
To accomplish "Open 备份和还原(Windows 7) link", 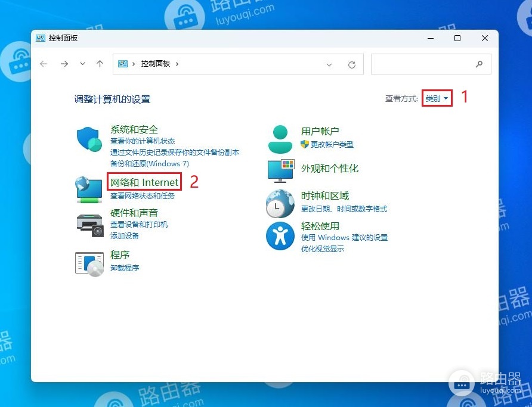I will pos(150,164).
